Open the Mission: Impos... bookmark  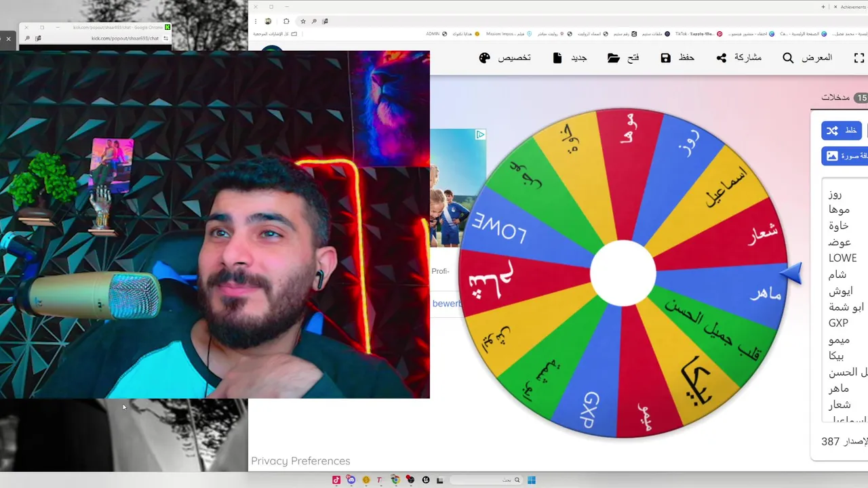(x=508, y=33)
